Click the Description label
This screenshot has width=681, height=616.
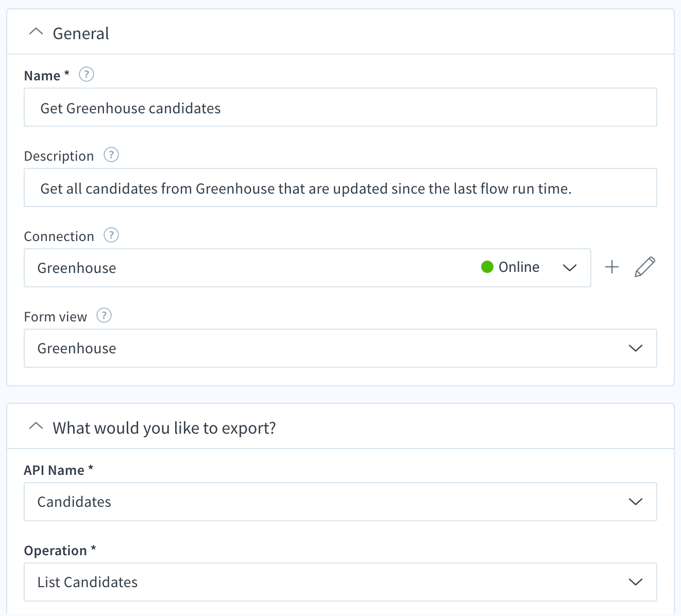click(59, 156)
